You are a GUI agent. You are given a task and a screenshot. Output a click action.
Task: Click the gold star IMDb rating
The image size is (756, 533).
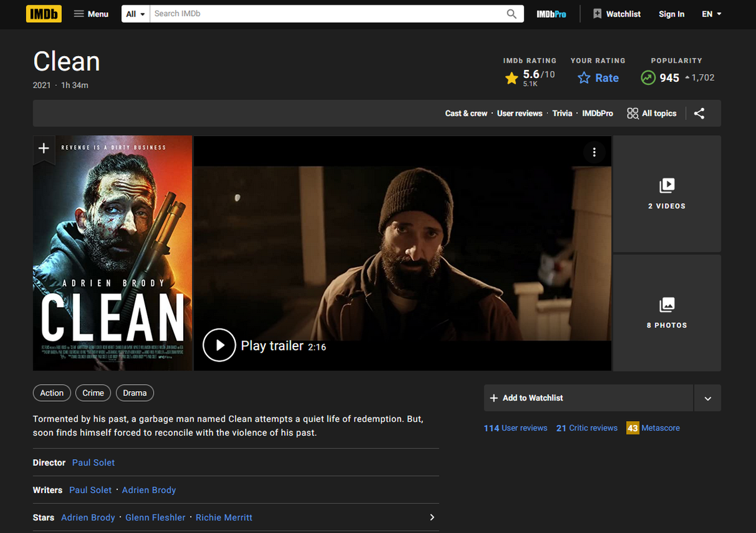[x=512, y=78]
